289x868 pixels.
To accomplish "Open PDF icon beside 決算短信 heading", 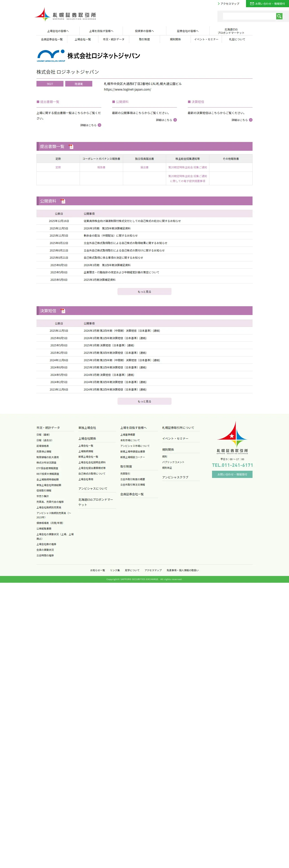I will [x=63, y=311].
